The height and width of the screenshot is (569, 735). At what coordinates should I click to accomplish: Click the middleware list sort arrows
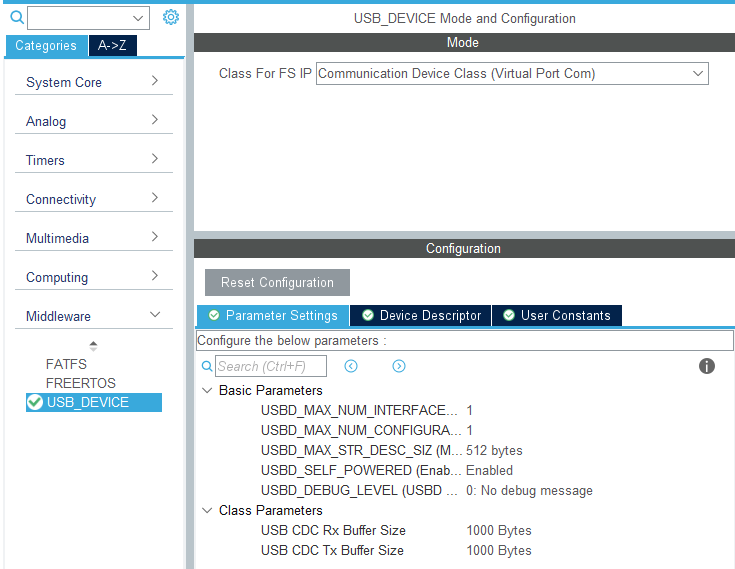click(93, 346)
